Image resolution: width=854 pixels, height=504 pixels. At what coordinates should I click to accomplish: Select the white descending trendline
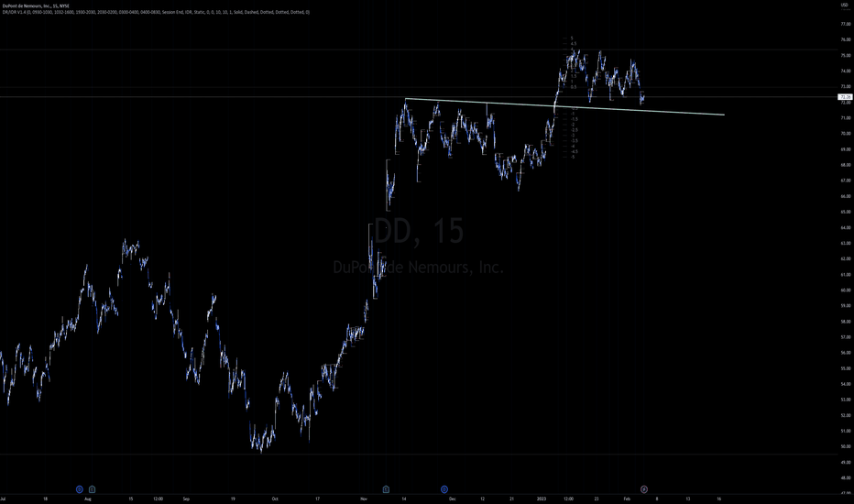coord(564,107)
